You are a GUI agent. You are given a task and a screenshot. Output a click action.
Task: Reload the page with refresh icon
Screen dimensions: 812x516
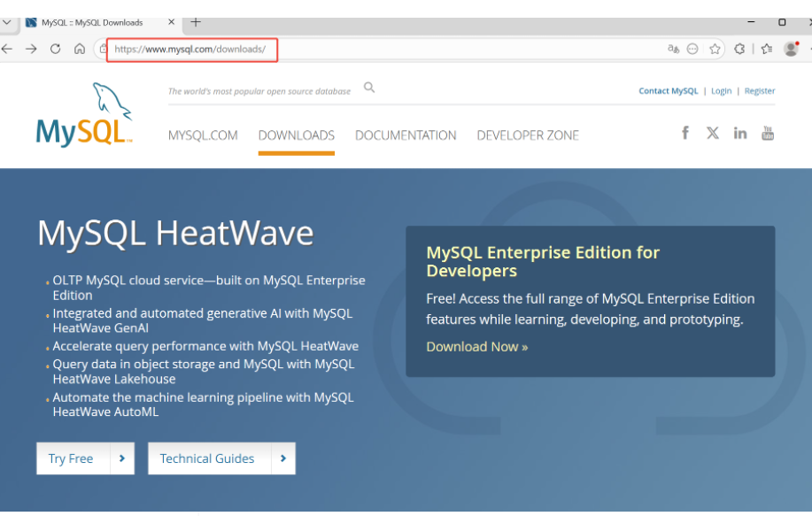pos(56,50)
